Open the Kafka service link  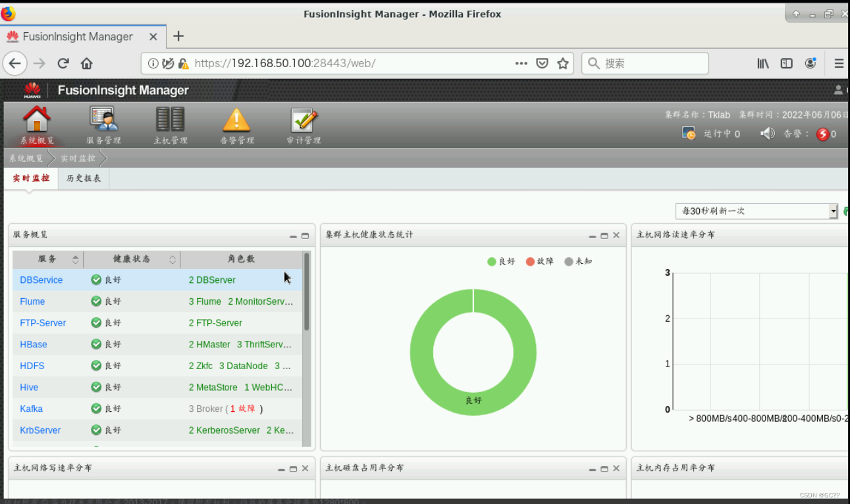pos(31,409)
